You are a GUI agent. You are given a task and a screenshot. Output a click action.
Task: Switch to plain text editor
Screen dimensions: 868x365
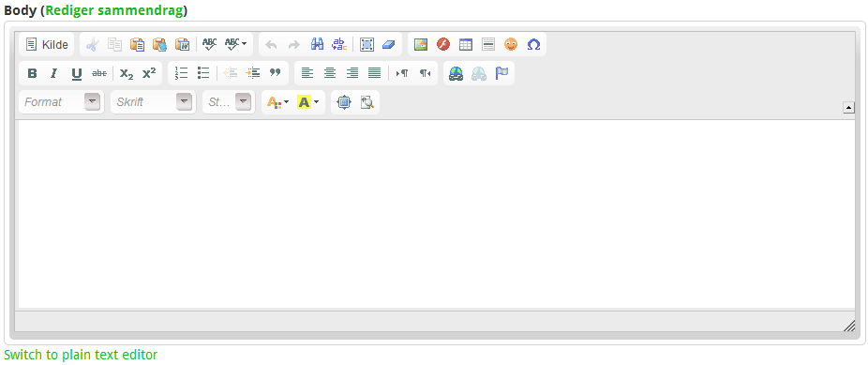tap(81, 355)
